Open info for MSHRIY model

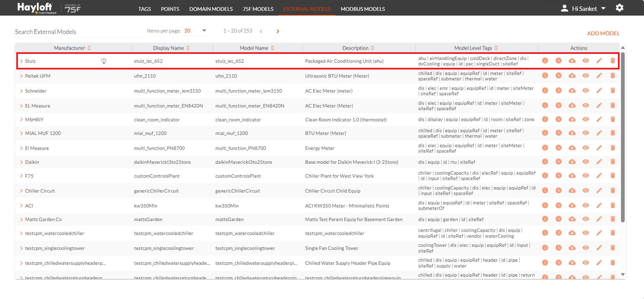coord(545,119)
